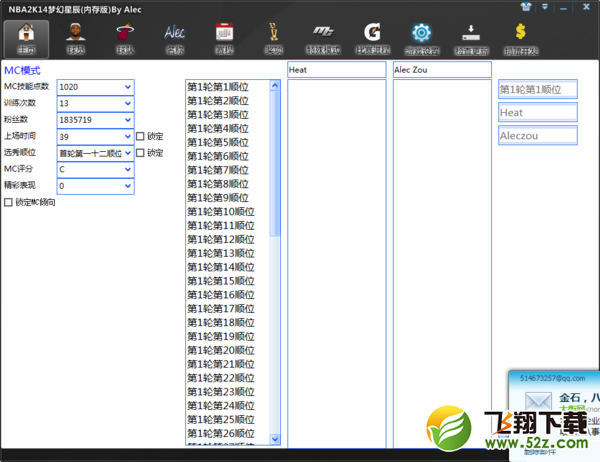Viewport: 600px width, 462px height.
Task: Click the draft list scrollbar thumb
Action: (x=275, y=164)
